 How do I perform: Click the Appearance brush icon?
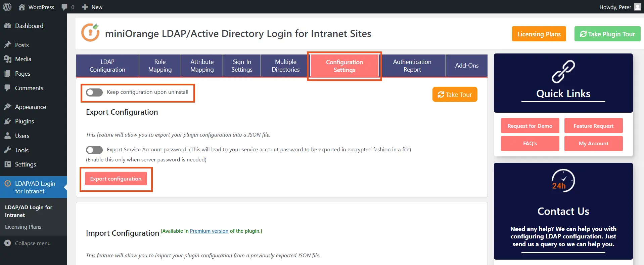click(7, 107)
